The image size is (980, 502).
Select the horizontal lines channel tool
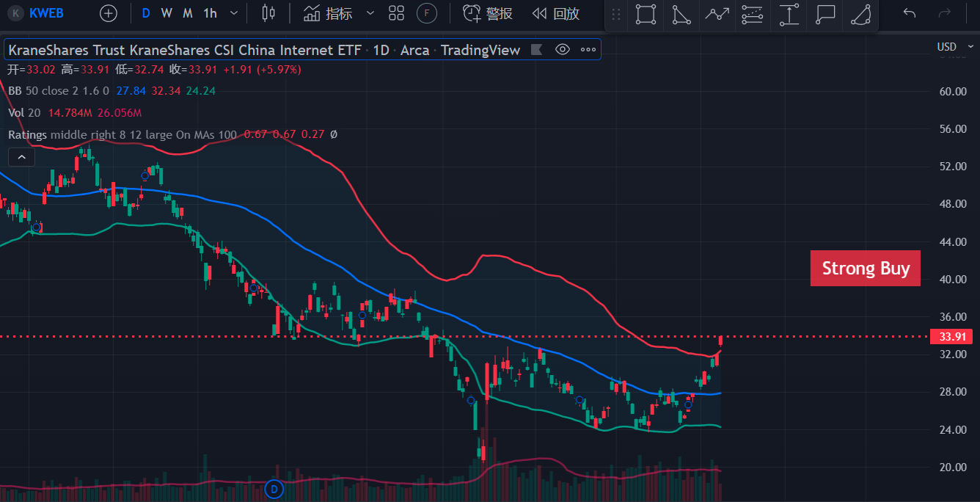pos(753,14)
